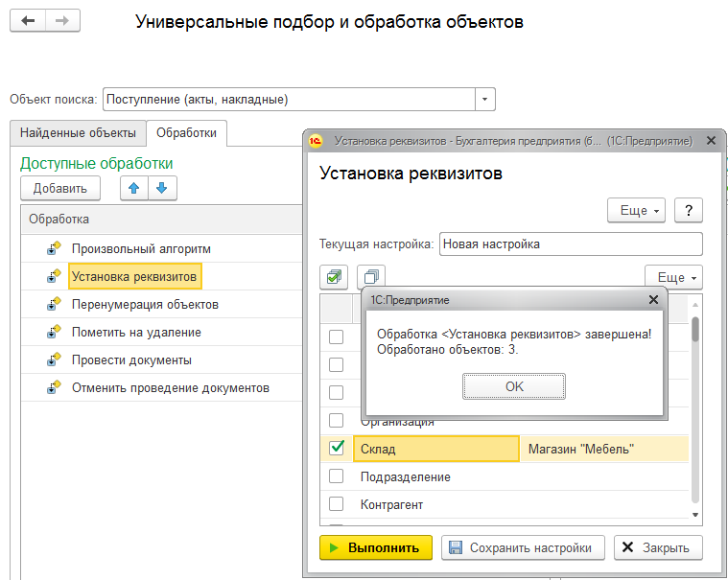Click the check all attributes icon
The width and height of the screenshot is (728, 580).
333,277
